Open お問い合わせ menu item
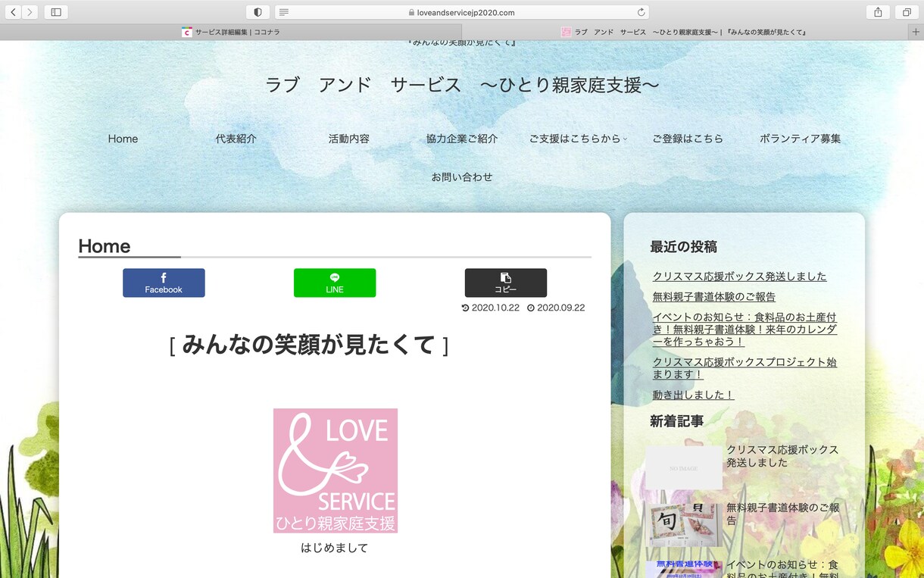924x578 pixels. 462,177
